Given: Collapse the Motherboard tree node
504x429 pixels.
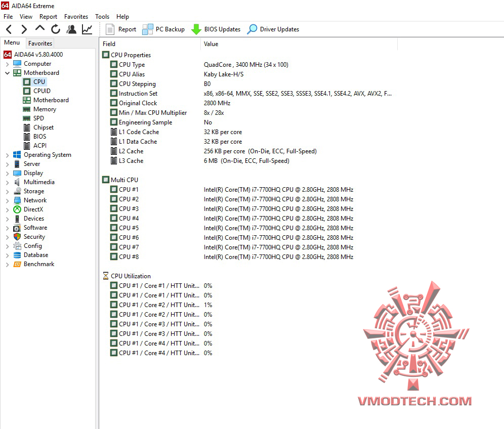Looking at the screenshot, I should click(7, 73).
